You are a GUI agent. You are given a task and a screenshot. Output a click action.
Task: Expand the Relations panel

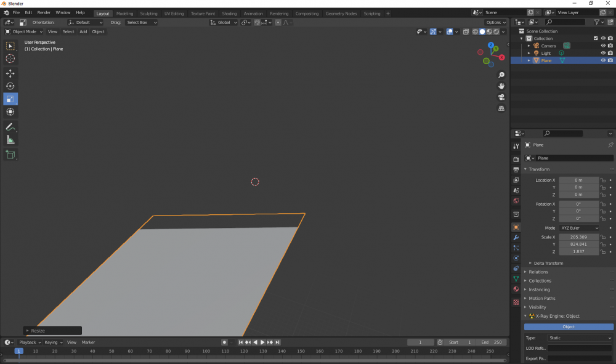[x=538, y=272]
